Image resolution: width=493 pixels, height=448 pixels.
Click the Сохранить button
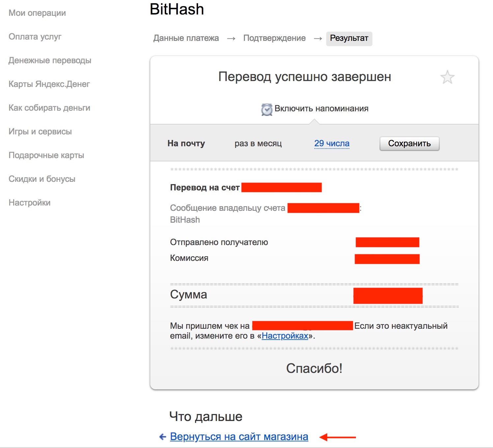[x=409, y=143]
